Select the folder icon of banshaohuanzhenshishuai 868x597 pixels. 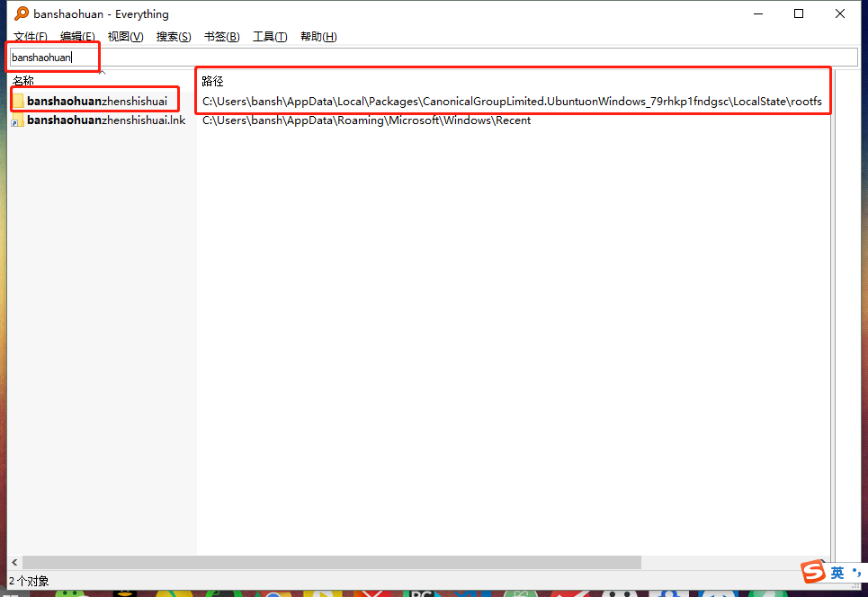point(18,102)
